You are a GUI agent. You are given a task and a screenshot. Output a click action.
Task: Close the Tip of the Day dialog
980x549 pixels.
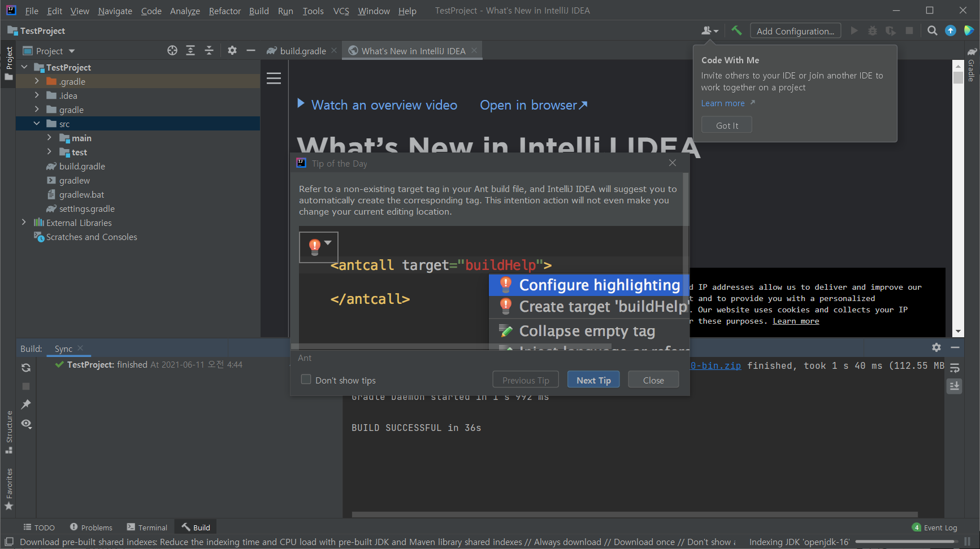click(x=673, y=163)
